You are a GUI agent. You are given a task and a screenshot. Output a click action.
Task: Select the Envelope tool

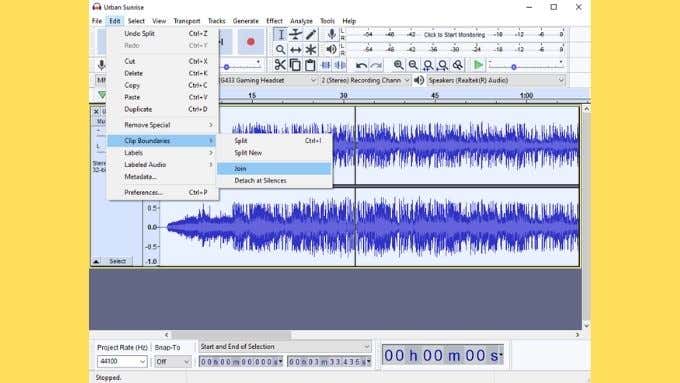point(296,35)
